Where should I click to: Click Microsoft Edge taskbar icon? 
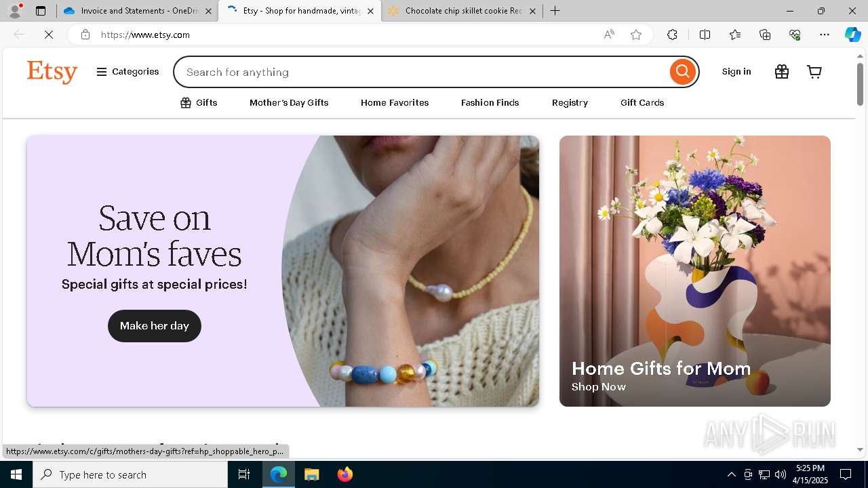click(279, 474)
